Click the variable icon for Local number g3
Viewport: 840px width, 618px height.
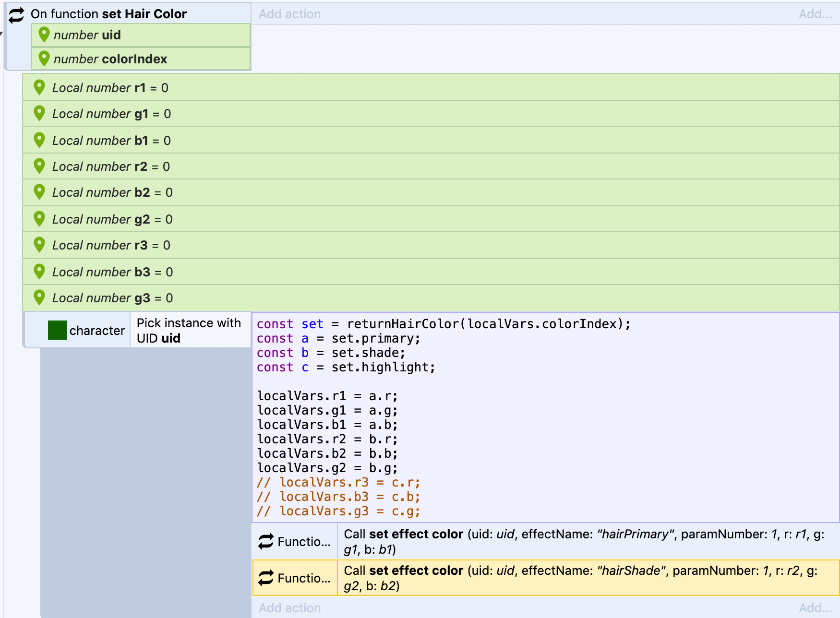pos(39,297)
